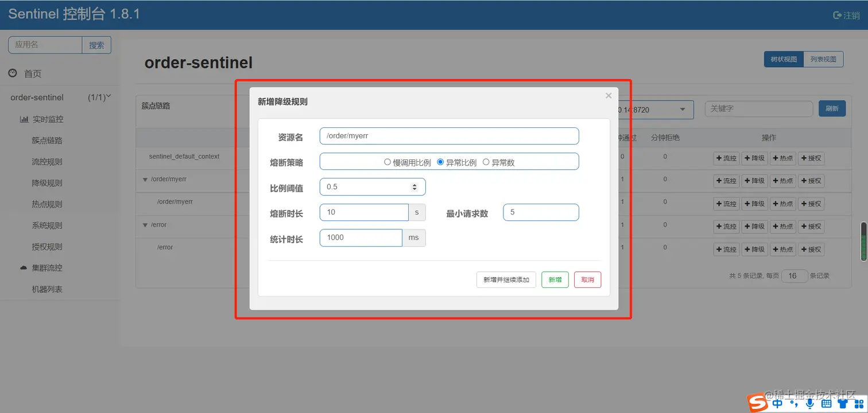Collapse the /error tree node arrow
The height and width of the screenshot is (413, 868).
point(145,225)
